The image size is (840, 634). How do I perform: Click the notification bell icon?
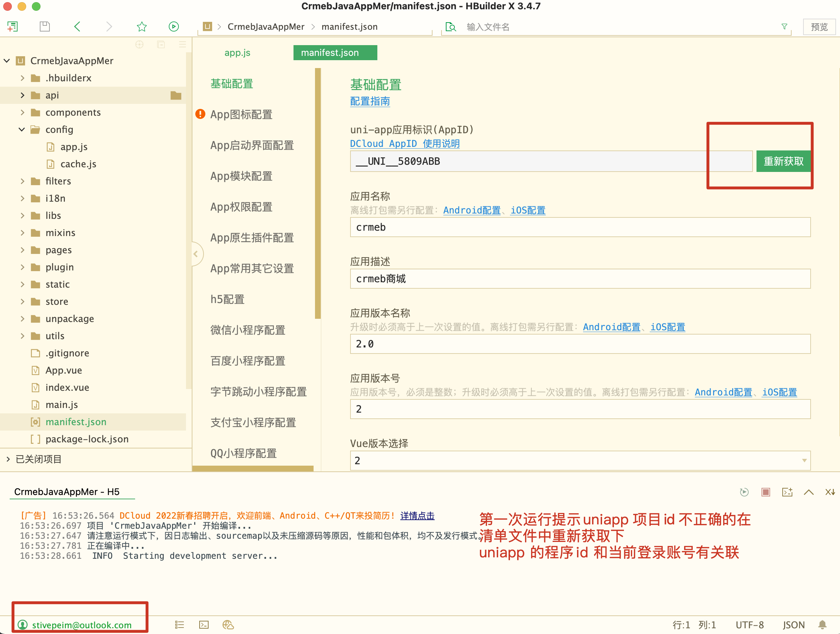822,625
